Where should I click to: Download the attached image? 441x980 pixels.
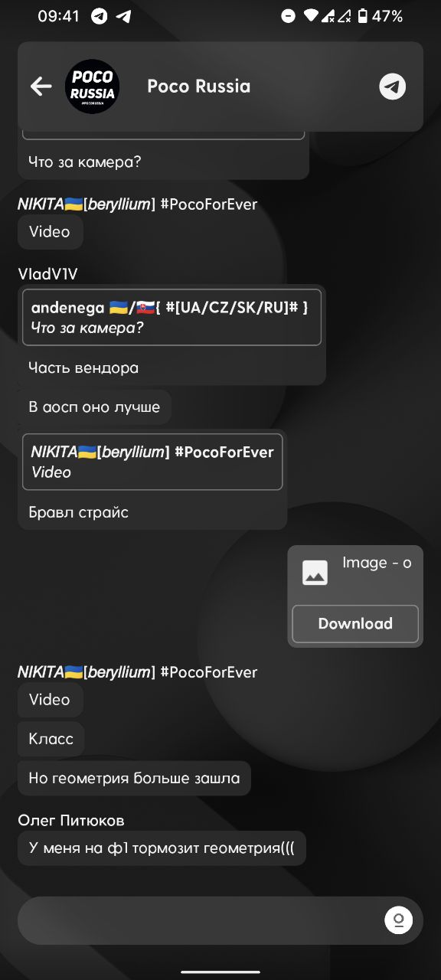(355, 624)
